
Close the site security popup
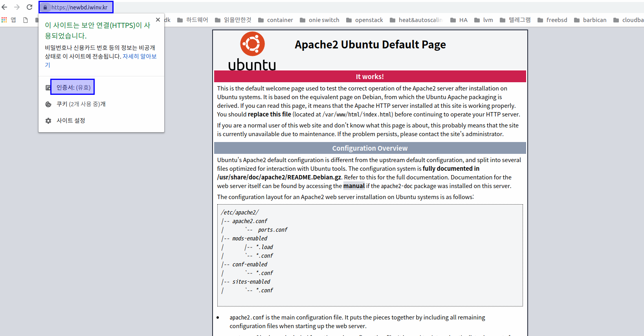coord(158,20)
